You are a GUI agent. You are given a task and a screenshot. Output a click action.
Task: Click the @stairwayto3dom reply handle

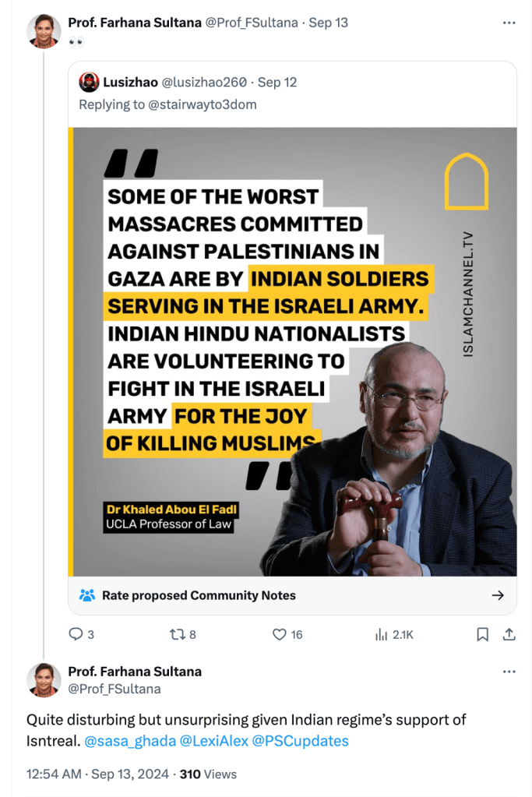click(x=206, y=104)
